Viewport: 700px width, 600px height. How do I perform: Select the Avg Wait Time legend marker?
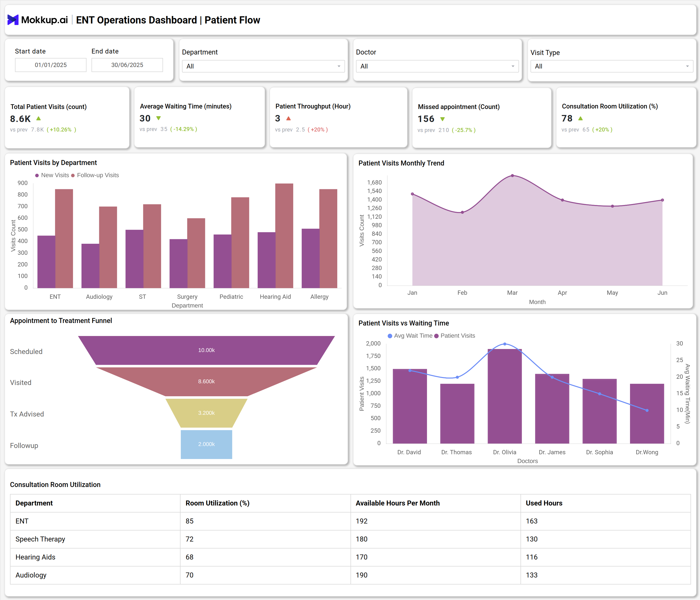tap(390, 336)
